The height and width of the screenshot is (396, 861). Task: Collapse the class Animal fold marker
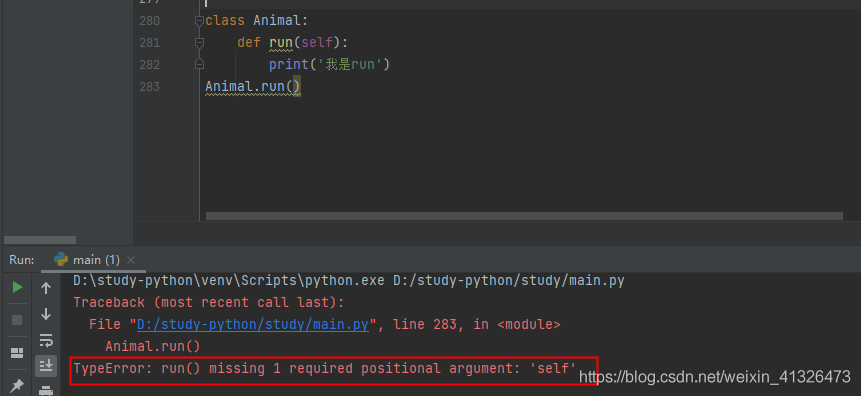(199, 21)
